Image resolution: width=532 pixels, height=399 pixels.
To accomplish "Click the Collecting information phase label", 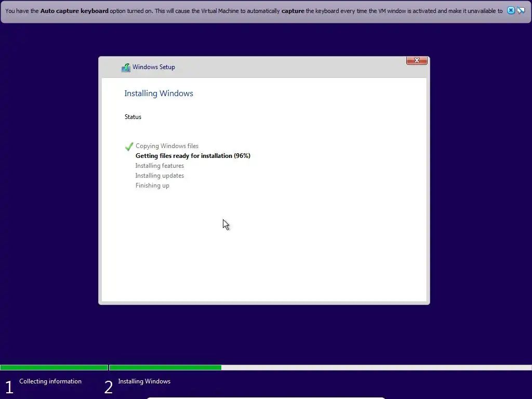I will coord(50,381).
